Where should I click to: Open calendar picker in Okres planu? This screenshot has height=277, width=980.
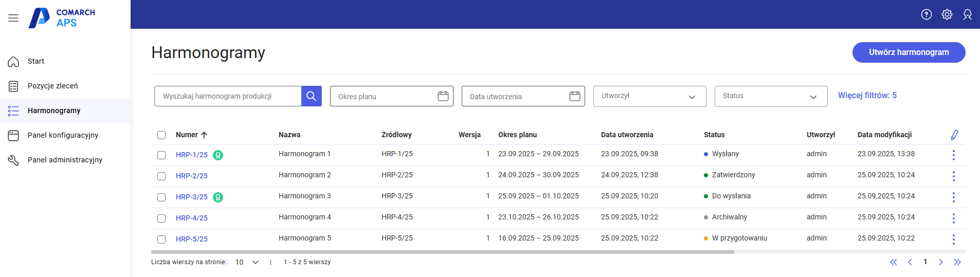tap(443, 96)
